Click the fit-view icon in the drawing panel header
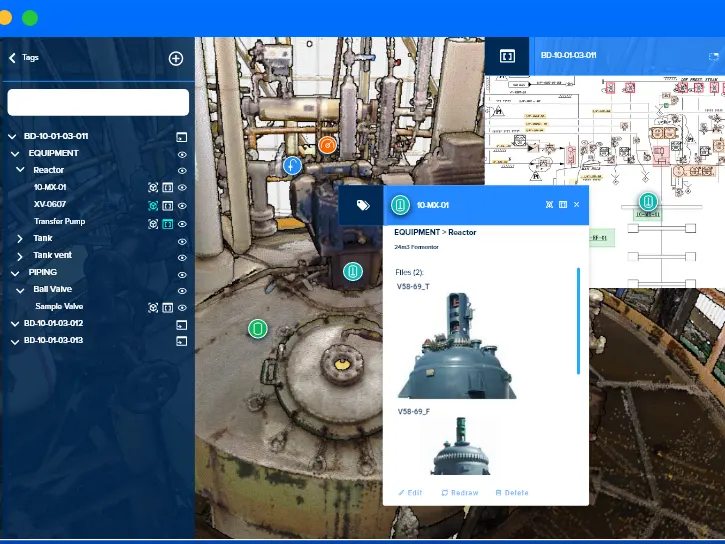The height and width of the screenshot is (544, 725). pyautogui.click(x=507, y=56)
